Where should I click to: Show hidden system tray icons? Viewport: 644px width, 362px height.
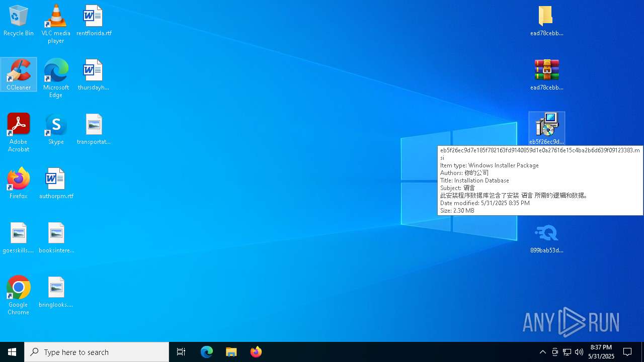click(542, 352)
